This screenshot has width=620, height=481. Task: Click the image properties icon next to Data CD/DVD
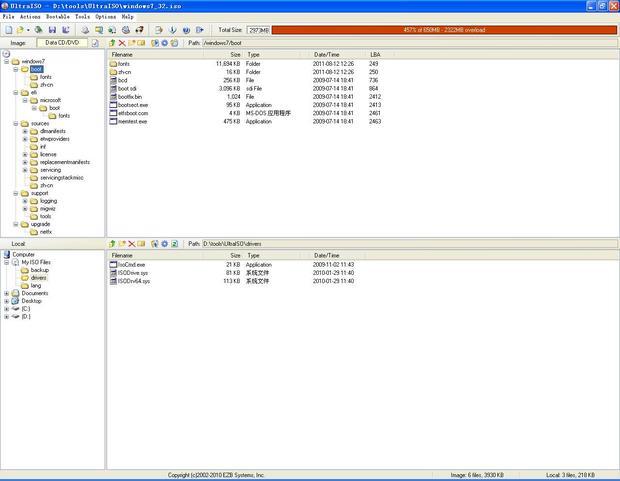click(95, 43)
